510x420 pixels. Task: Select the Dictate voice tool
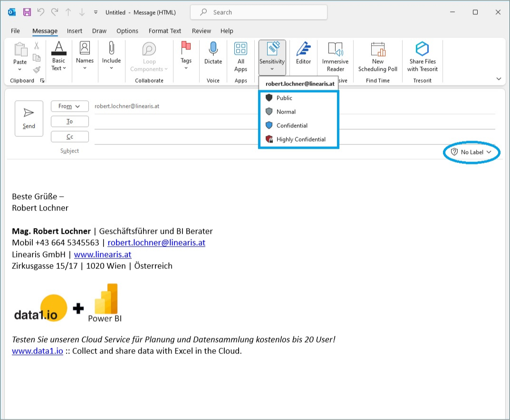pyautogui.click(x=212, y=48)
